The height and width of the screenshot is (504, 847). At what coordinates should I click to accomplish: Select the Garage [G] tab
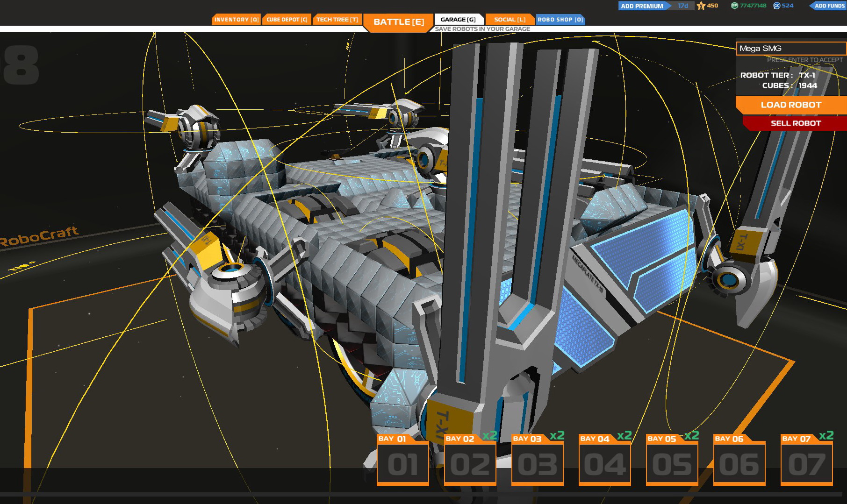point(458,19)
